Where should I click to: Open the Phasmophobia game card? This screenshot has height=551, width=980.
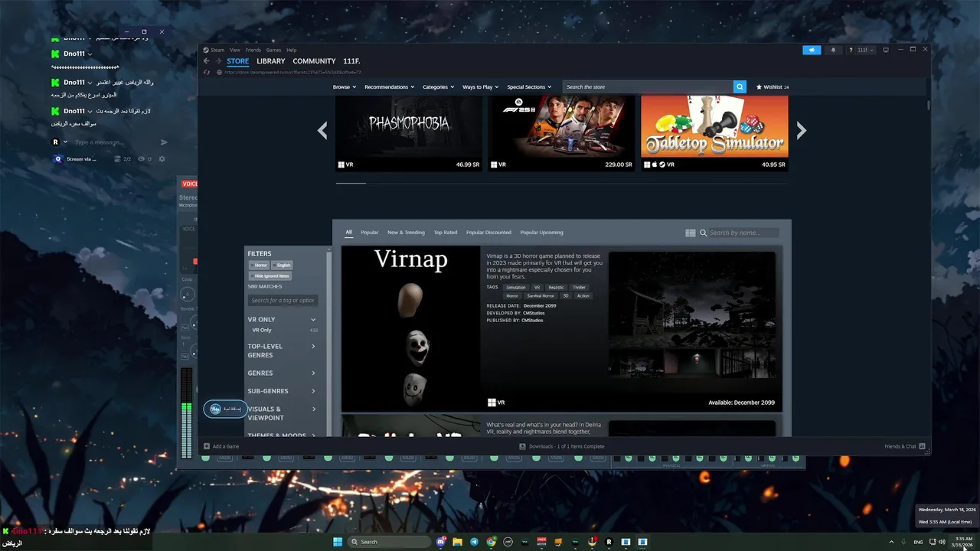pyautogui.click(x=409, y=133)
